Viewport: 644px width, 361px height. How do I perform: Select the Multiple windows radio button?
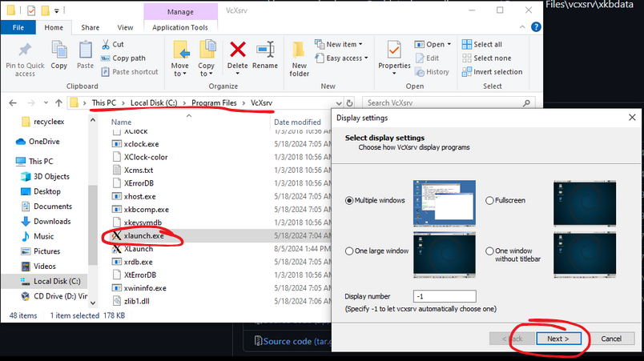tap(349, 201)
